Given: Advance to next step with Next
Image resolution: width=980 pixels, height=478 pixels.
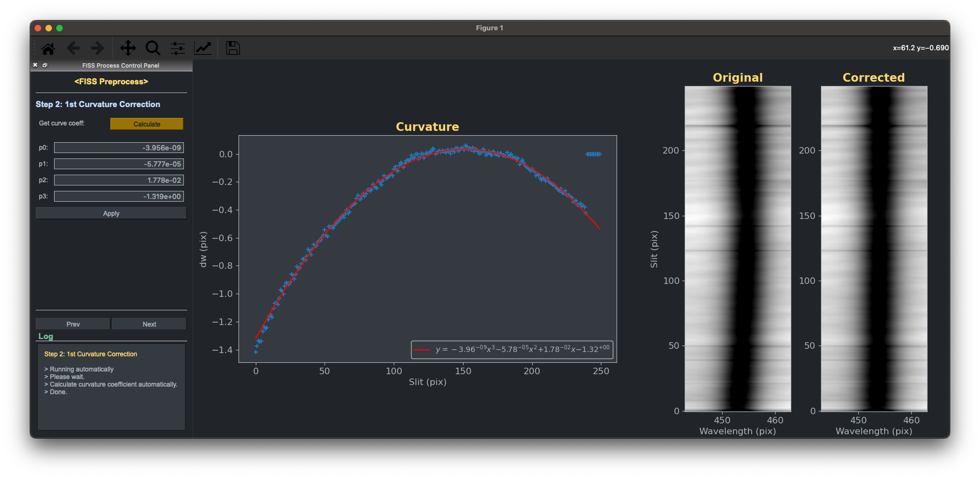Looking at the screenshot, I should [149, 324].
